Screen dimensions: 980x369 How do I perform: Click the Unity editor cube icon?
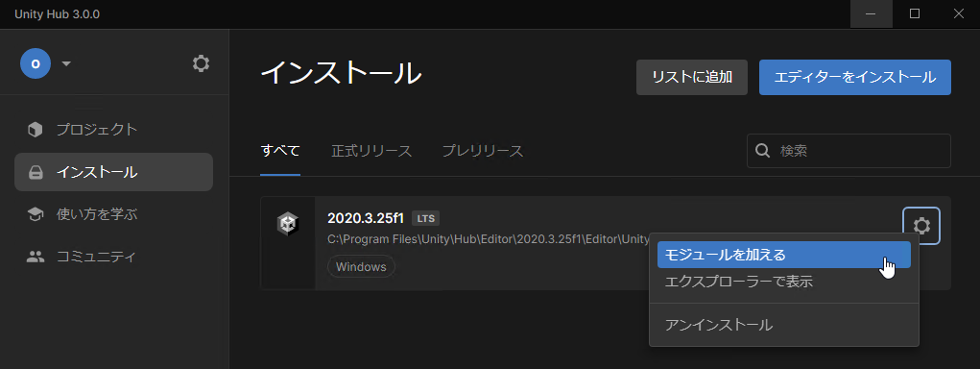click(288, 223)
